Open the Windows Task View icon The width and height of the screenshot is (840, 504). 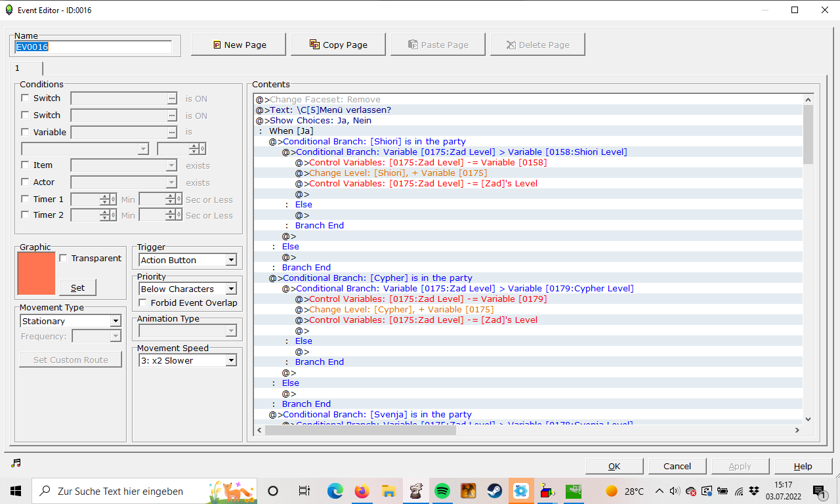tap(304, 491)
